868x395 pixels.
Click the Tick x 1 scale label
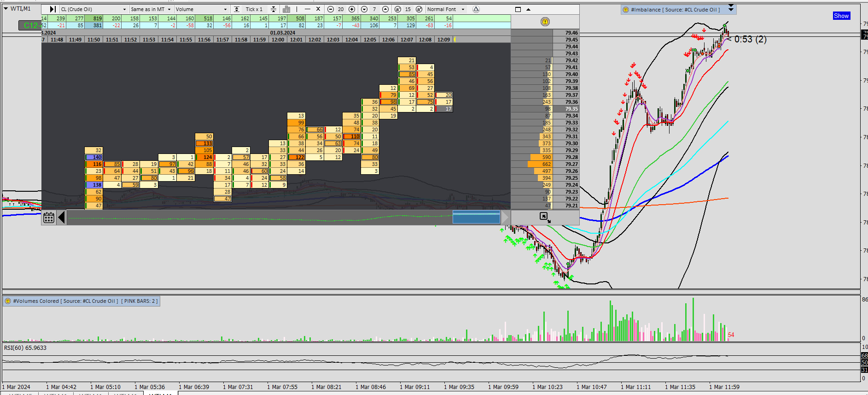(x=254, y=9)
